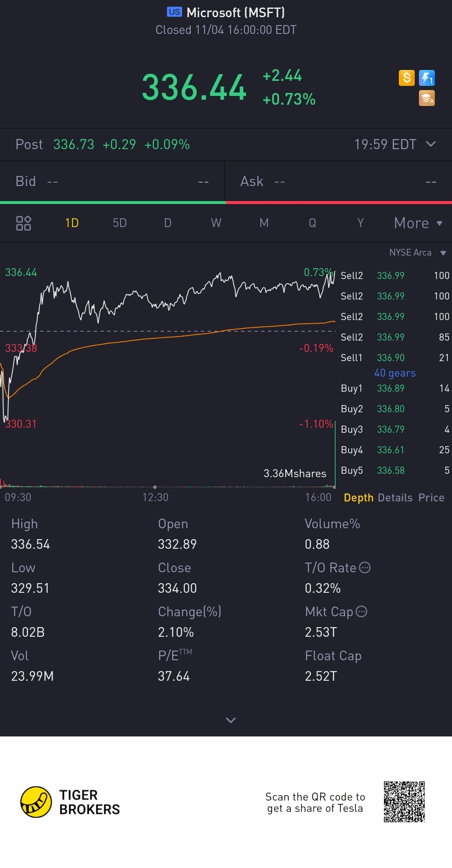The image size is (452, 868).
Task: Open the More chart periods dropdown
Action: (x=418, y=223)
